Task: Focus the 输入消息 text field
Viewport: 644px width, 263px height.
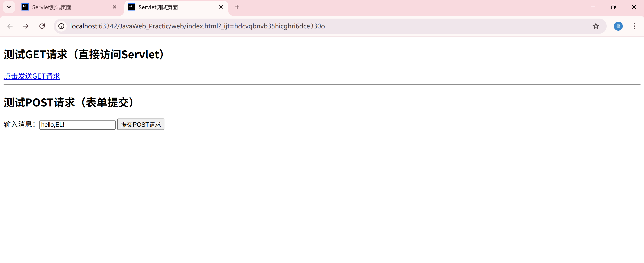Action: click(x=77, y=125)
